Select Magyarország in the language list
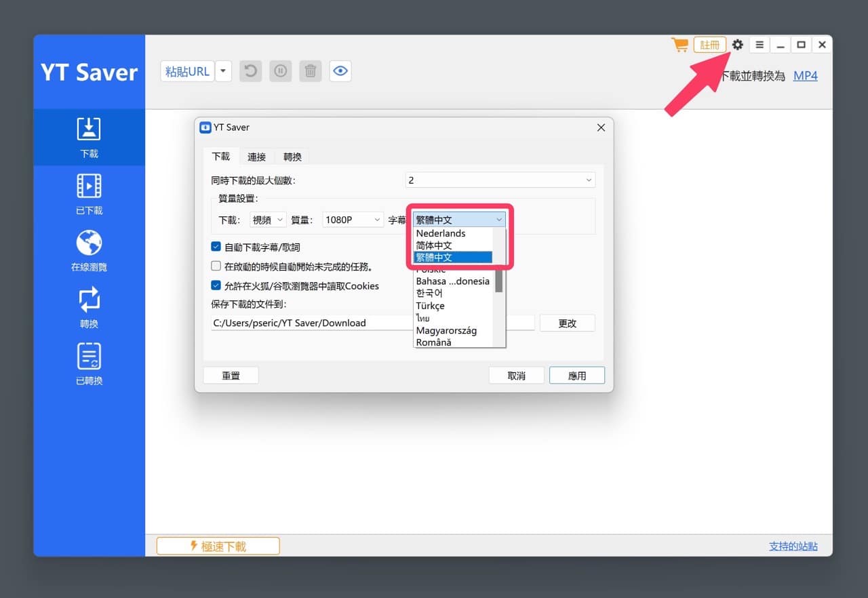Image resolution: width=868 pixels, height=598 pixels. tap(453, 330)
